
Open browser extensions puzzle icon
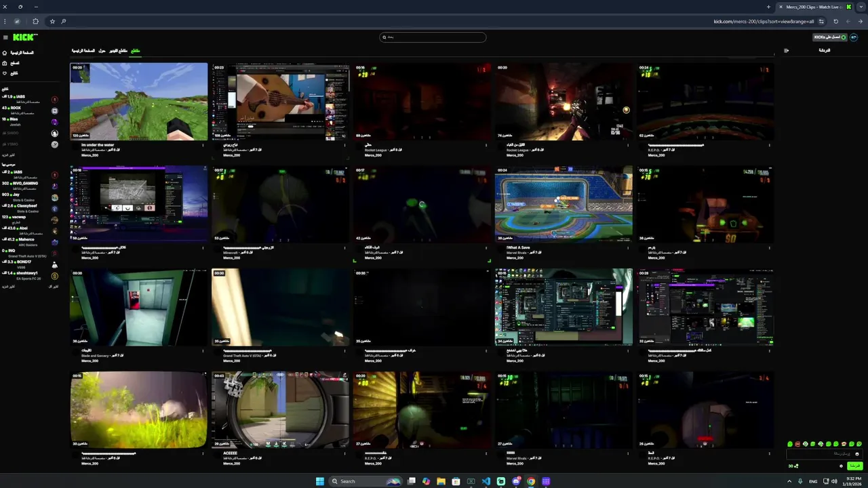[36, 21]
